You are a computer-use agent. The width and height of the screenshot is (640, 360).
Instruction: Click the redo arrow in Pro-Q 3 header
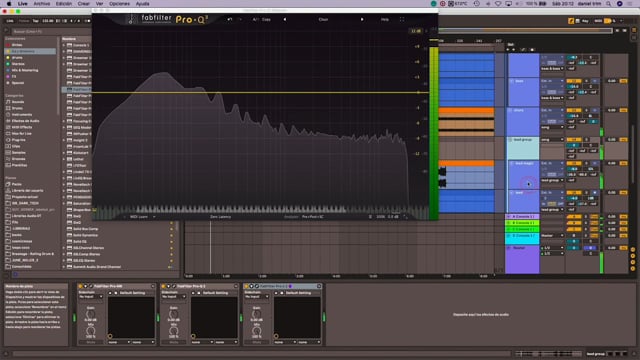tap(240, 19)
